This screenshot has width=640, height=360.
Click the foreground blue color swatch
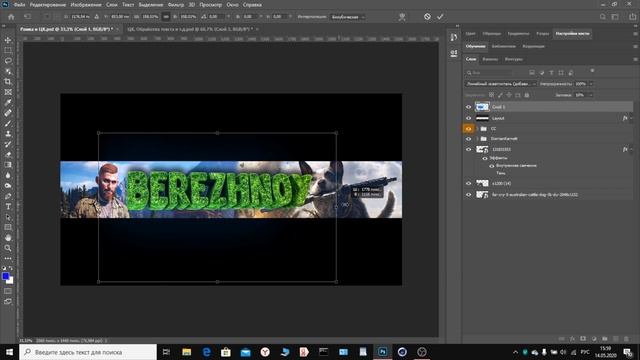tap(5, 276)
